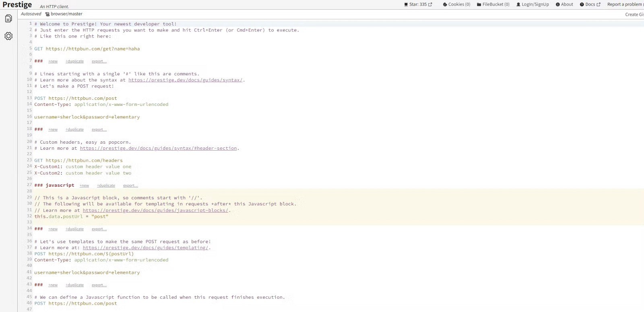644x312 pixels.
Task: Click +new next to ### javascript
Action: pyautogui.click(x=84, y=186)
